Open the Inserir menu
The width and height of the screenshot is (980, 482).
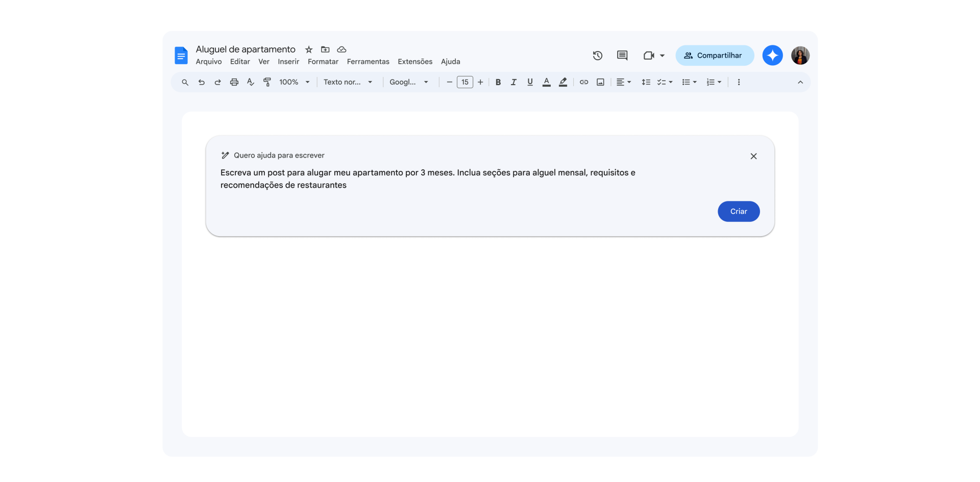(288, 62)
